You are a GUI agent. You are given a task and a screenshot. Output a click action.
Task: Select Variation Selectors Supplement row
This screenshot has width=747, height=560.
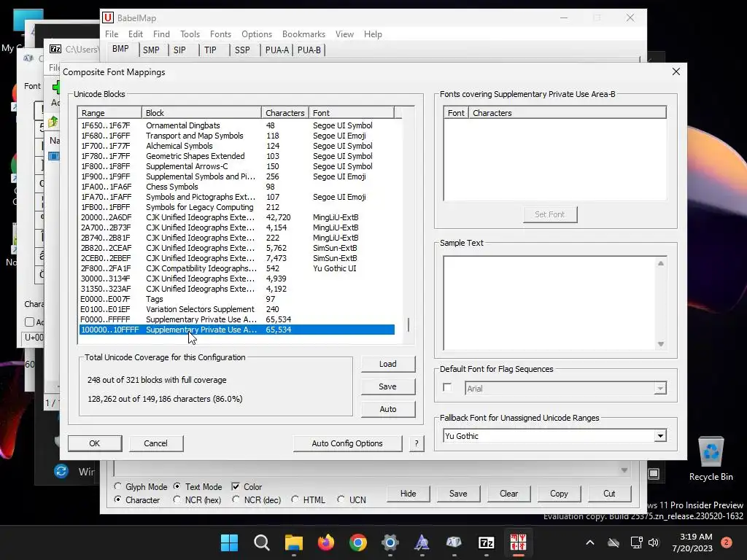coord(237,309)
